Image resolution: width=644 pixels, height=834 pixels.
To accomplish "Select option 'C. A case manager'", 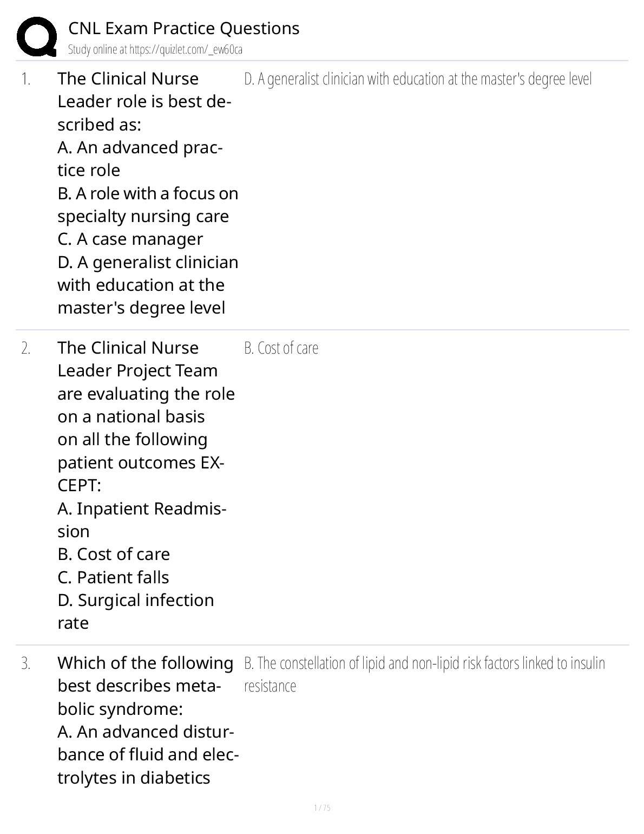I will coord(130,239).
